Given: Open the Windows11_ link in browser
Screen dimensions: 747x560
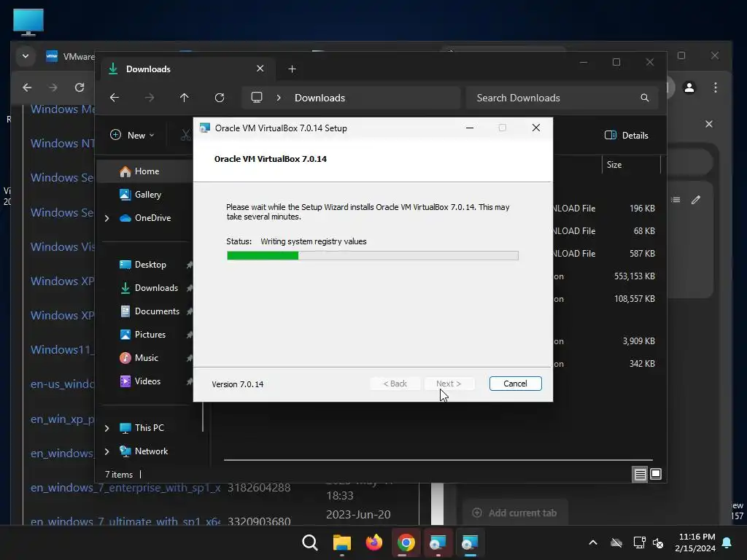Looking at the screenshot, I should point(63,349).
